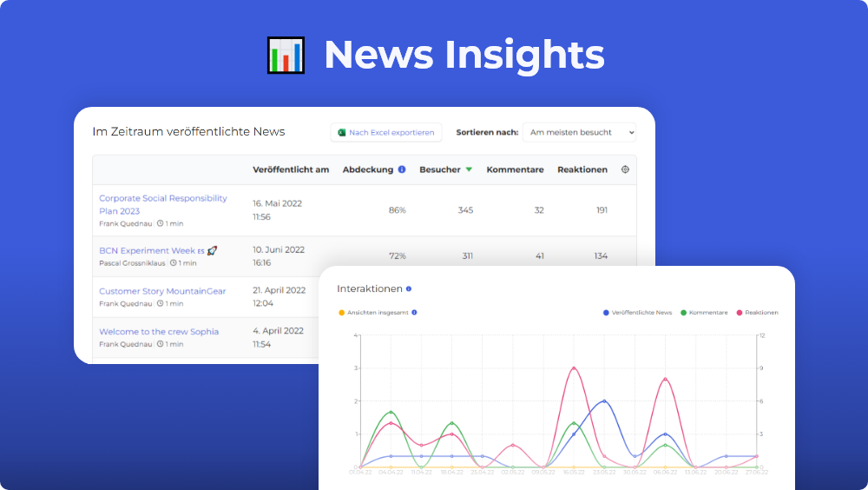Image resolution: width=868 pixels, height=490 pixels.
Task: Click the date 16. Mai 2022
Action: (278, 203)
